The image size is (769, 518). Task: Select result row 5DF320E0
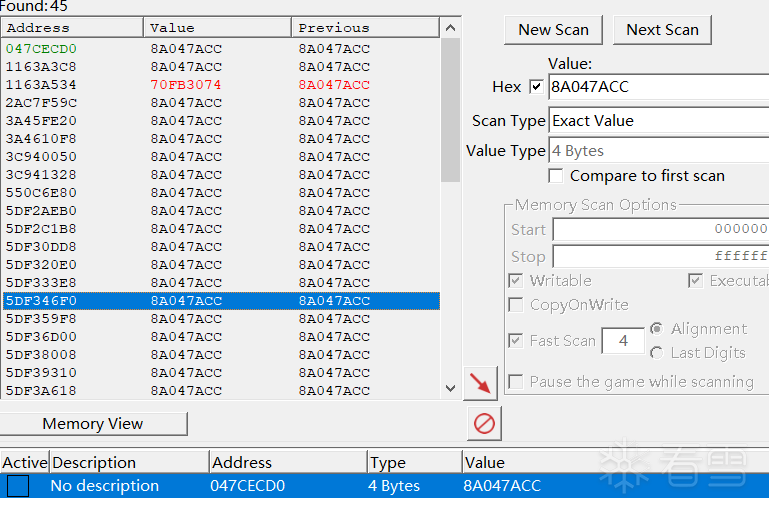(x=221, y=264)
